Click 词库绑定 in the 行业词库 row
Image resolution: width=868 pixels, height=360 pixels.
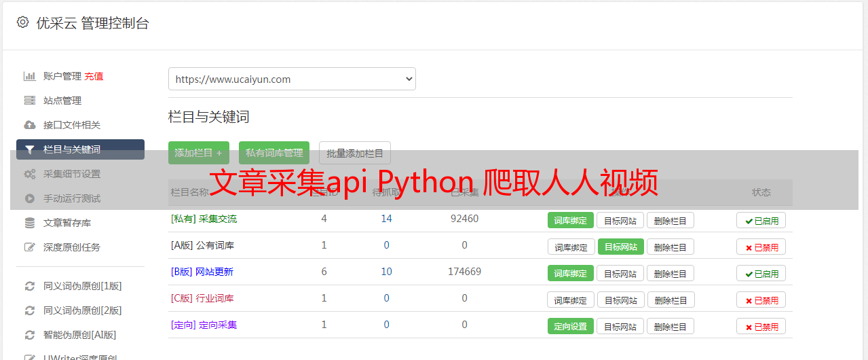pos(571,300)
